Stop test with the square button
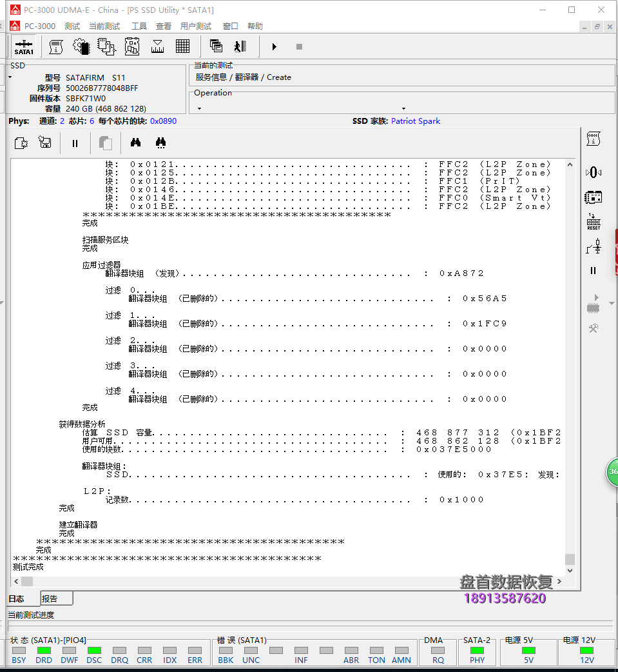Screen dimensions: 618x672 pos(300,46)
